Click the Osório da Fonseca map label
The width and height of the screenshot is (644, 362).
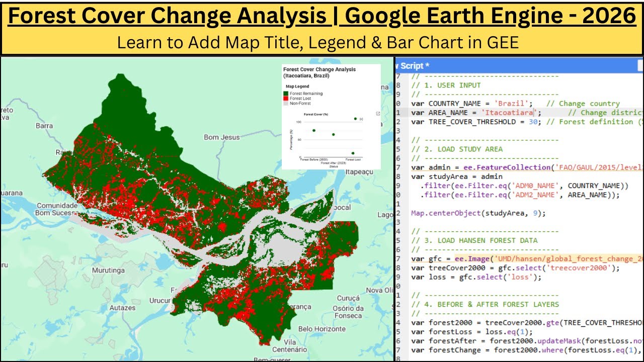(x=347, y=312)
